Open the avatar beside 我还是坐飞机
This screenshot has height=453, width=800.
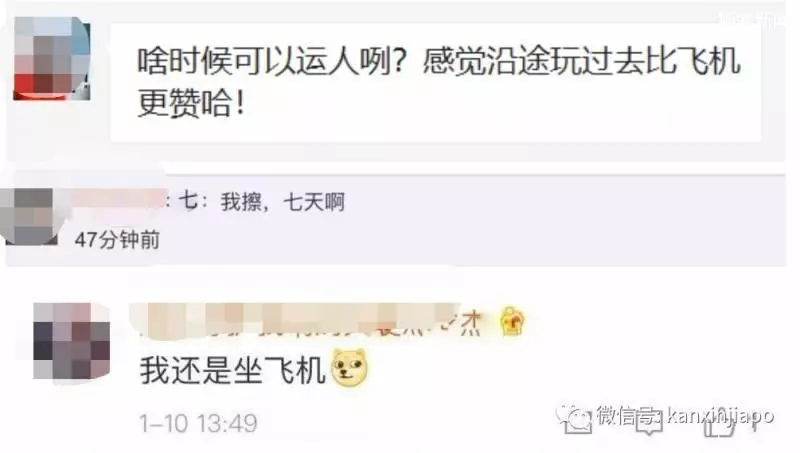[71, 341]
